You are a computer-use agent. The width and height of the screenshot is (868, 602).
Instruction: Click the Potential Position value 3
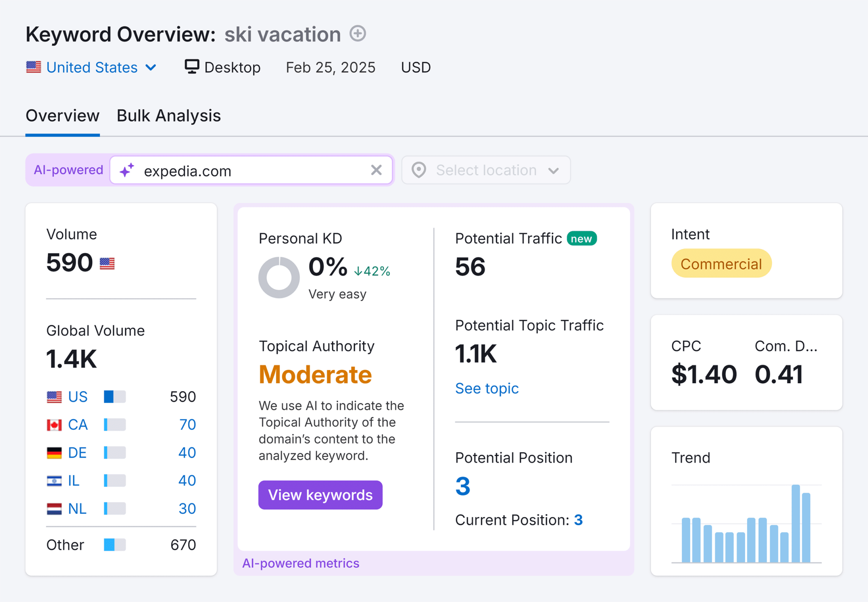click(462, 486)
